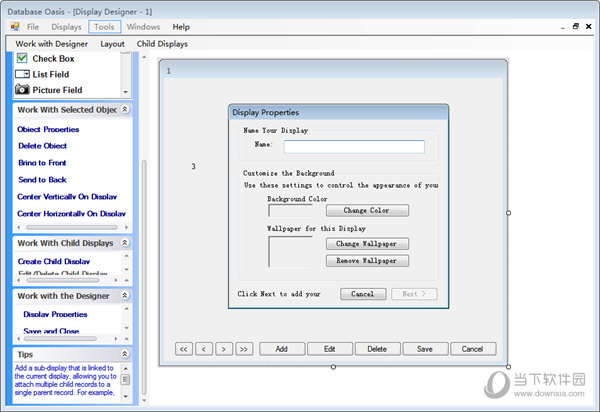The height and width of the screenshot is (412, 600).
Task: Click the down arrow of the toolbox list
Action: click(126, 92)
